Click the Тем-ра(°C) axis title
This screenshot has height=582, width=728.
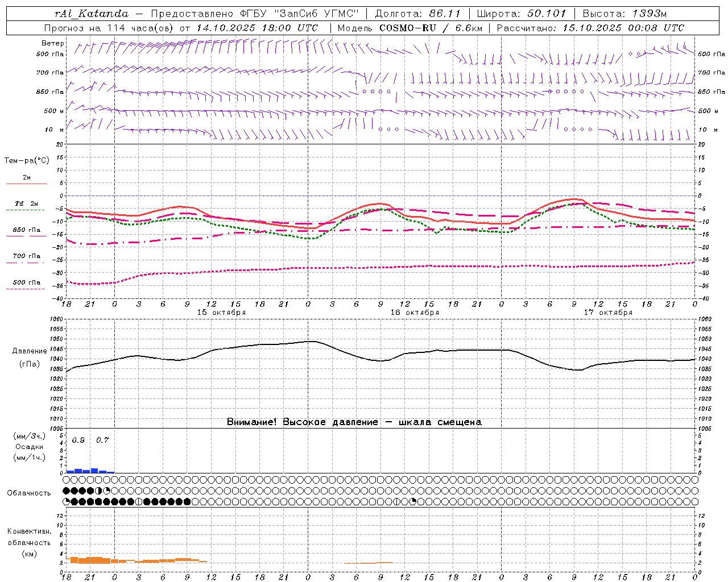(x=27, y=161)
